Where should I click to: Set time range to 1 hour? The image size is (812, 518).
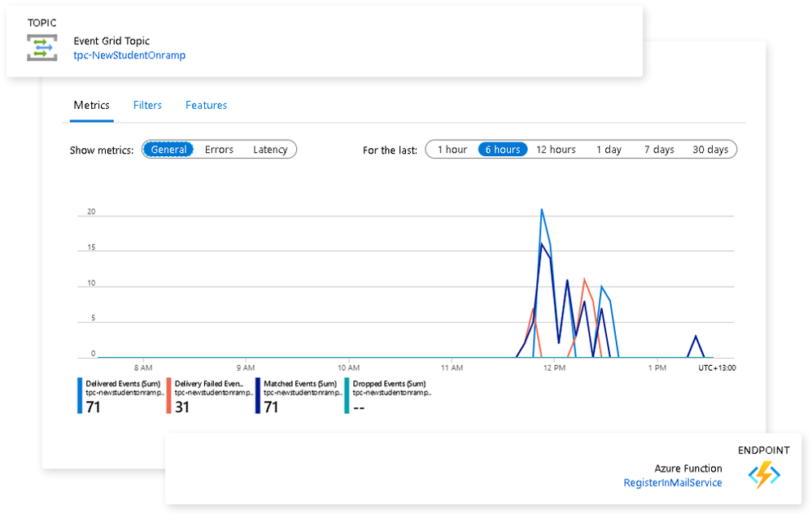click(x=452, y=150)
